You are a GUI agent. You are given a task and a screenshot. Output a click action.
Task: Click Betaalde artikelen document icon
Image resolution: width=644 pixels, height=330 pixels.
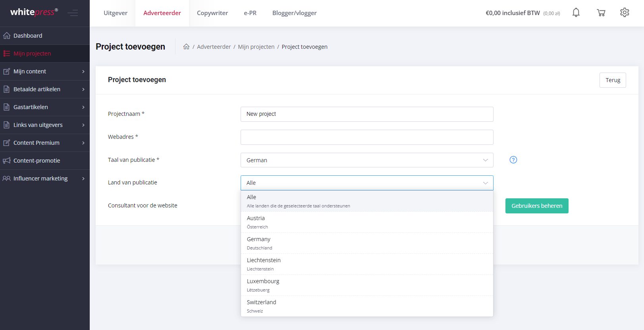point(7,89)
